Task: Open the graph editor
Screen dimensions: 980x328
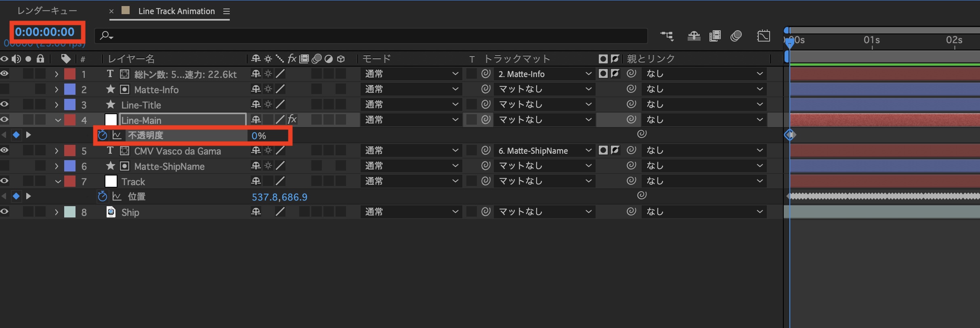Action: tap(763, 36)
